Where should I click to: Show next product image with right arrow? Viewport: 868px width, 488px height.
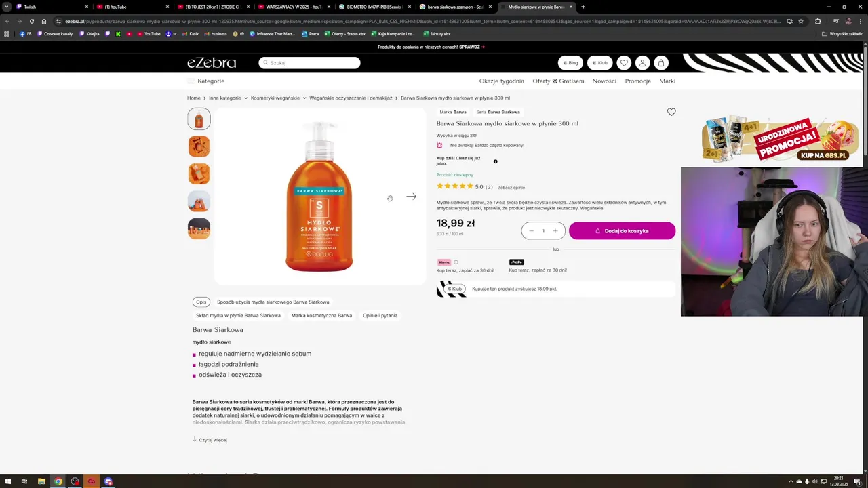pos(412,197)
